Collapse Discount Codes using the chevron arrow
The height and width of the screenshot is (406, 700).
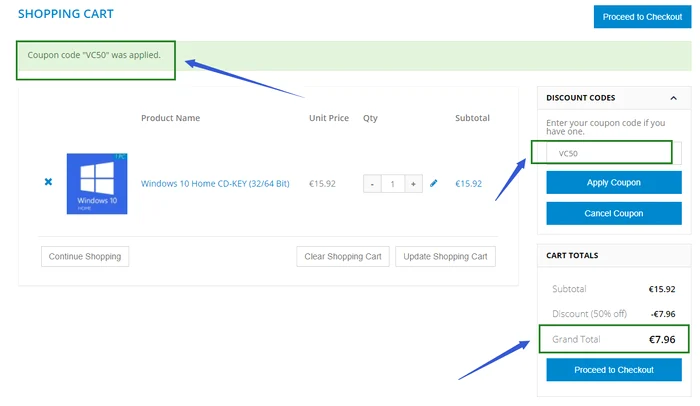point(673,98)
